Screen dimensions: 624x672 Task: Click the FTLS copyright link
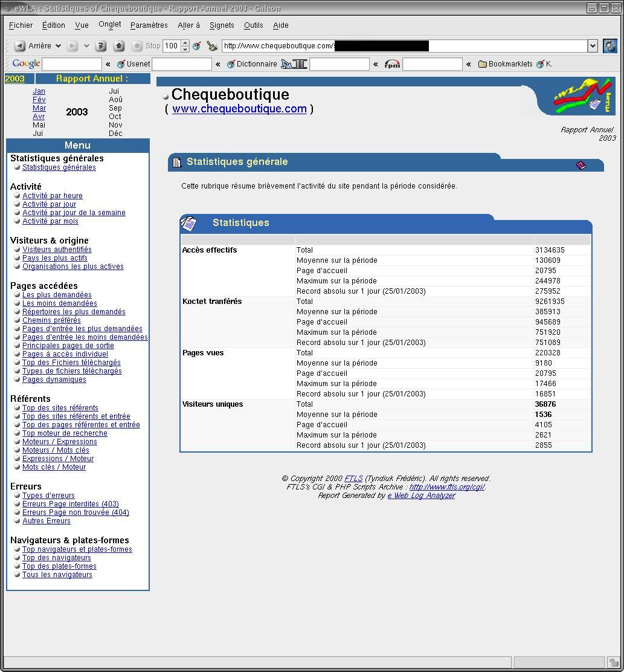point(354,478)
